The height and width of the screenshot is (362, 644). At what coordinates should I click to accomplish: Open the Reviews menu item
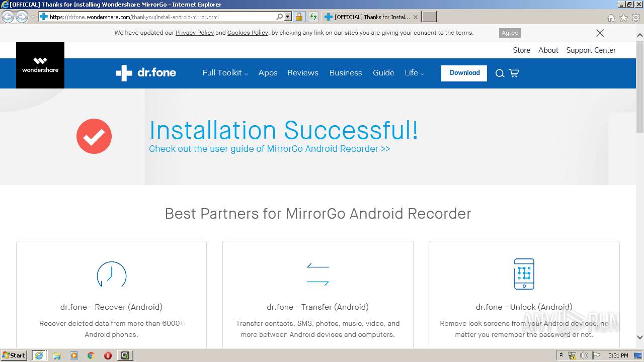click(x=303, y=73)
